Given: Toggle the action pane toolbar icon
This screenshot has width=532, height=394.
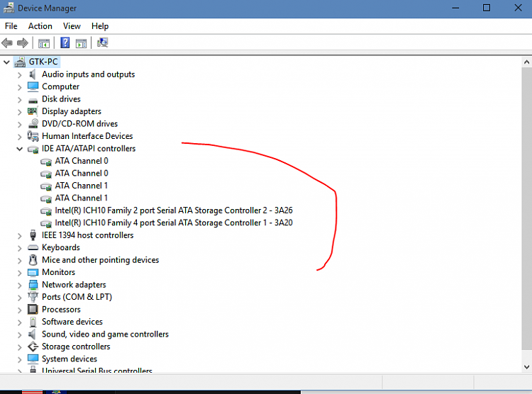Looking at the screenshot, I should [81, 43].
